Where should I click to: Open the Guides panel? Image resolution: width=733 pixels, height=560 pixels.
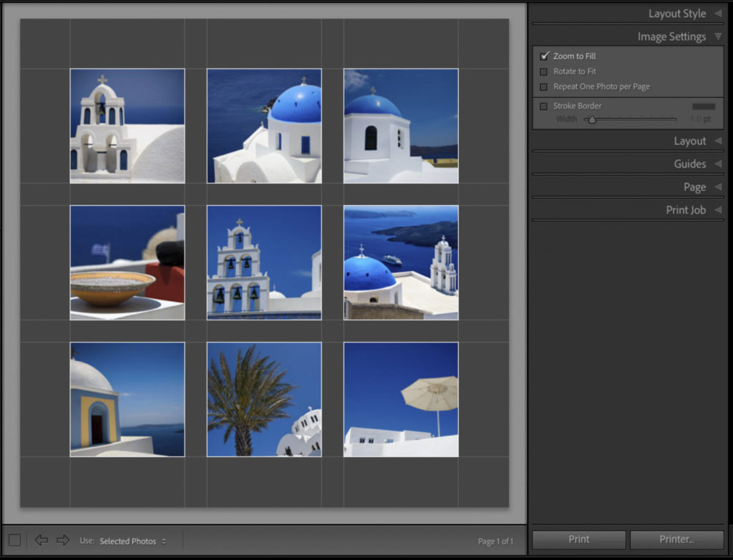coord(689,164)
